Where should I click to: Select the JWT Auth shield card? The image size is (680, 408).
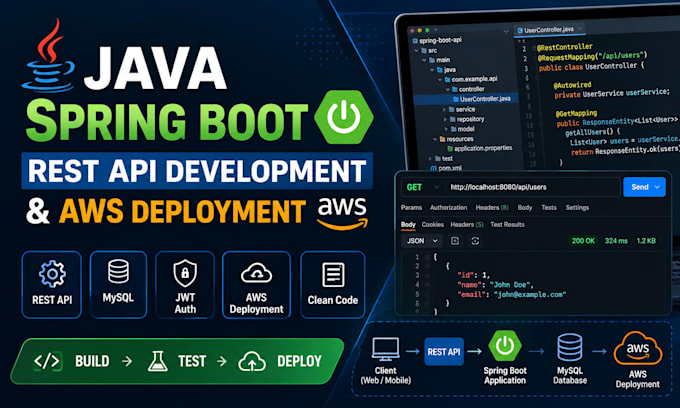pyautogui.click(x=185, y=284)
